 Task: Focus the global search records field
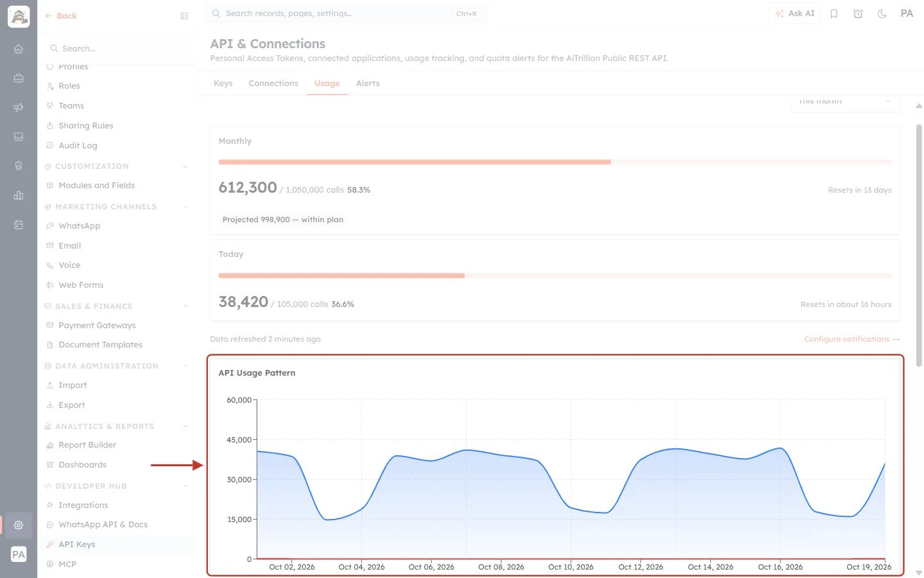click(346, 13)
